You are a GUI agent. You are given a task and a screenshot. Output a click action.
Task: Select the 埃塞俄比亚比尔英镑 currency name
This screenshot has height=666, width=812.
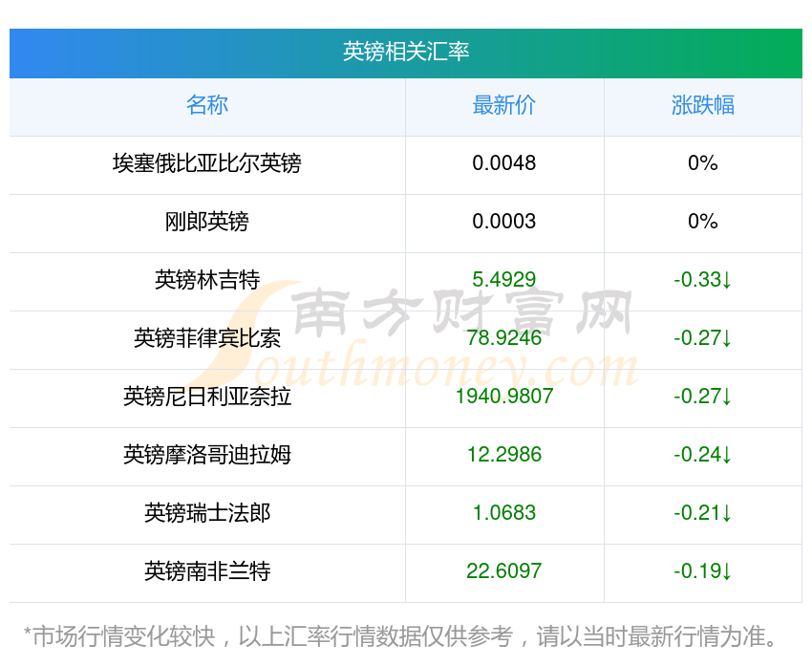[207, 163]
